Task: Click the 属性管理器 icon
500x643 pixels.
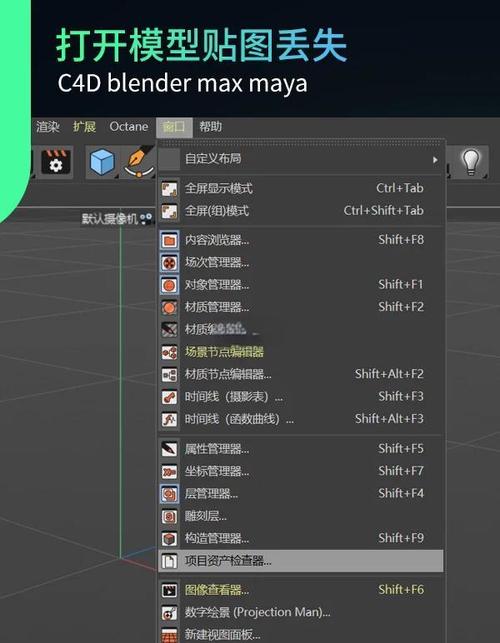Action: [169, 449]
